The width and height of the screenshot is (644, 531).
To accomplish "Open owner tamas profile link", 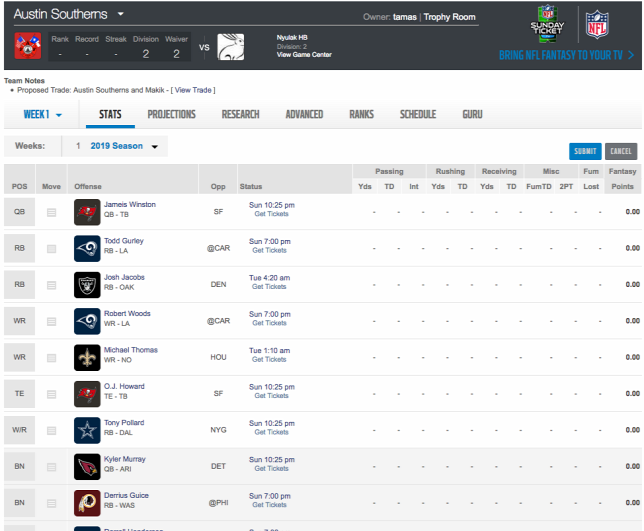I will (405, 17).
